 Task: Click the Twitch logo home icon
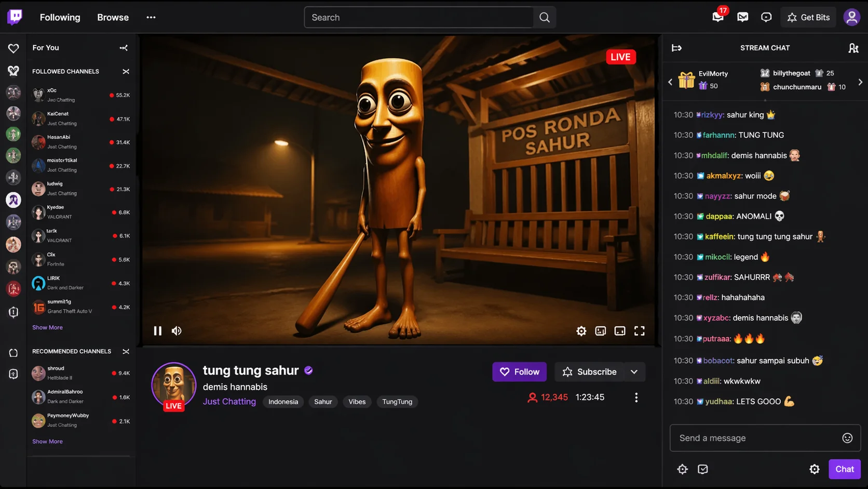click(15, 17)
